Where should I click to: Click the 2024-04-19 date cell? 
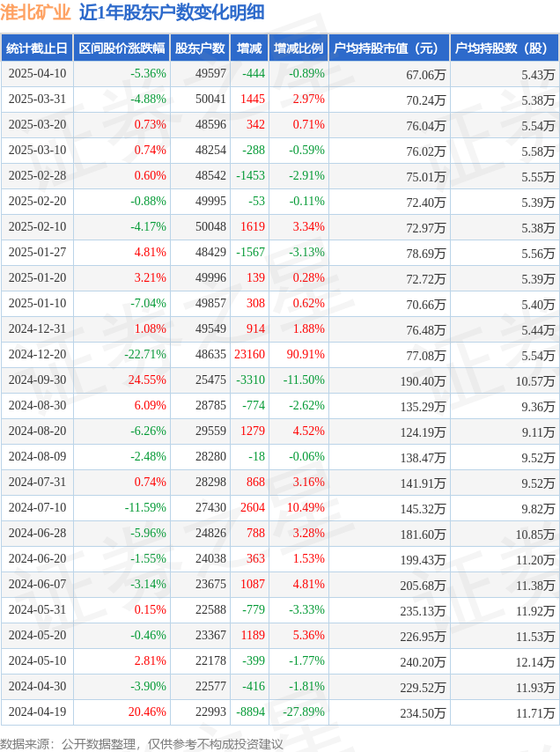tap(37, 712)
